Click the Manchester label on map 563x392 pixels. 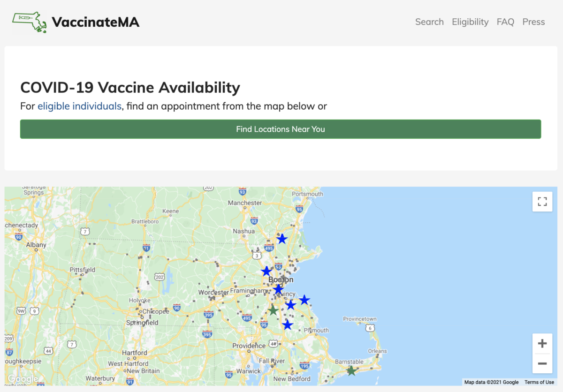(245, 203)
